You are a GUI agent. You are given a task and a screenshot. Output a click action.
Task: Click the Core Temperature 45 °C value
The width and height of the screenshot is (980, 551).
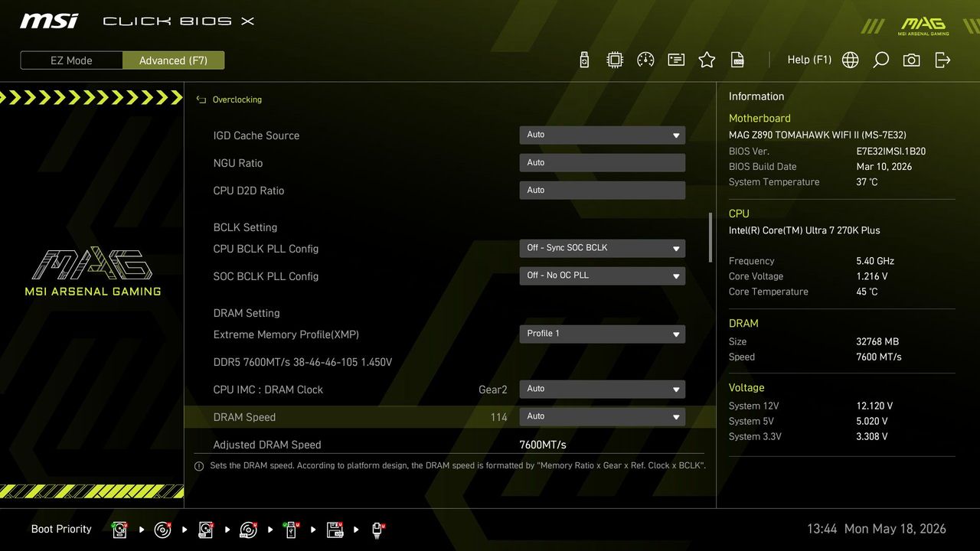pyautogui.click(x=867, y=292)
